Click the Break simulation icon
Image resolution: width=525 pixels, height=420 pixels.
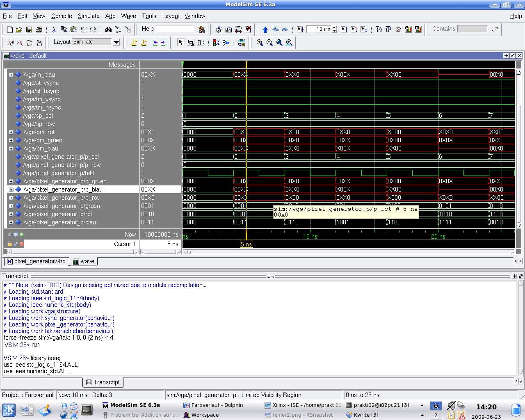[x=248, y=30]
